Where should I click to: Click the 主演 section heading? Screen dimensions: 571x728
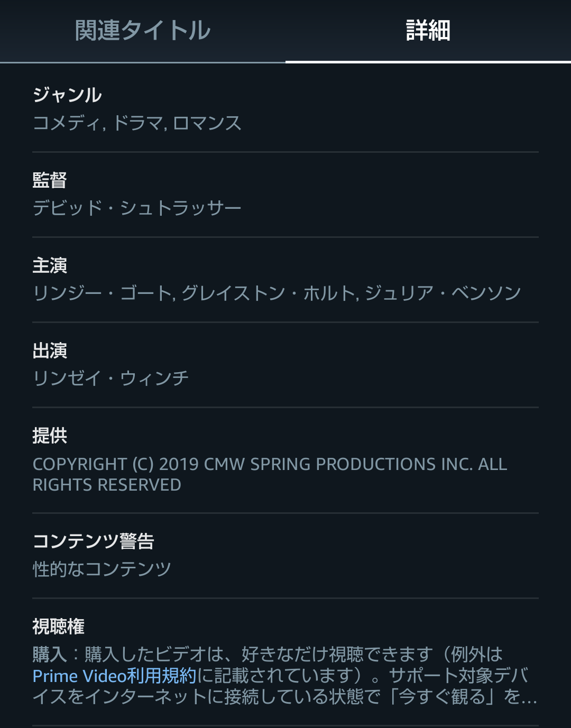(50, 265)
